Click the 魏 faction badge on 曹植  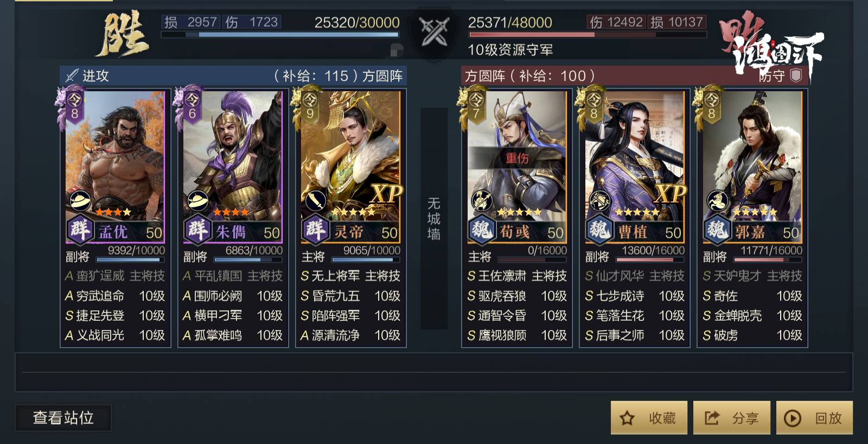click(599, 230)
